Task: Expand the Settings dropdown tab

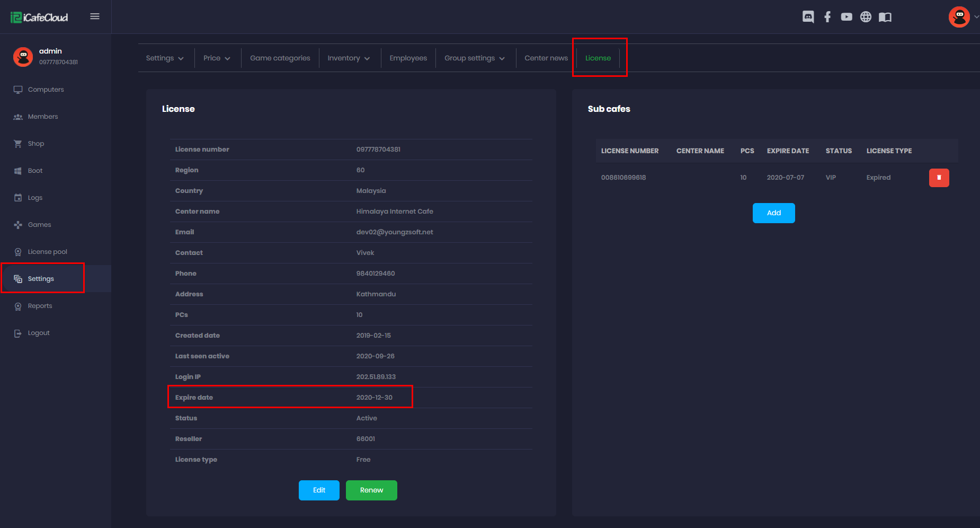Action: 165,58
